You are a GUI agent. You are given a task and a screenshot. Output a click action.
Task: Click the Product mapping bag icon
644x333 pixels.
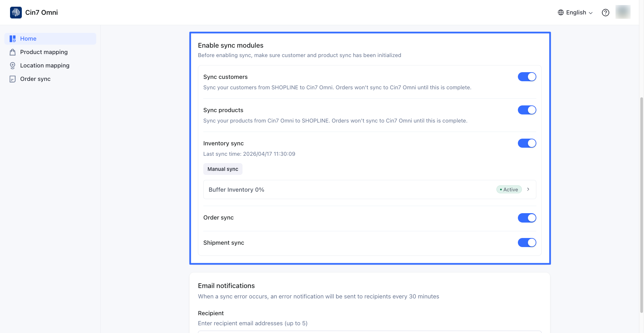pyautogui.click(x=13, y=52)
